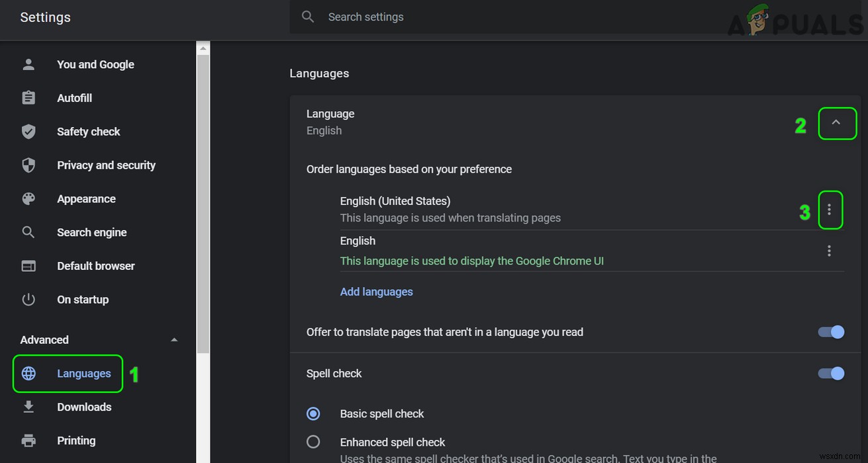Select the Privacy and security icon
Image resolution: width=868 pixels, height=463 pixels.
coord(28,165)
